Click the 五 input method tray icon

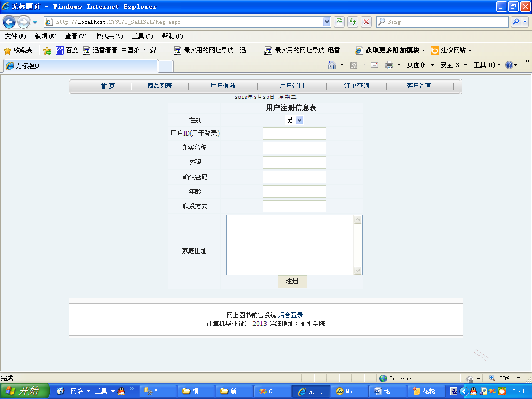(454, 391)
